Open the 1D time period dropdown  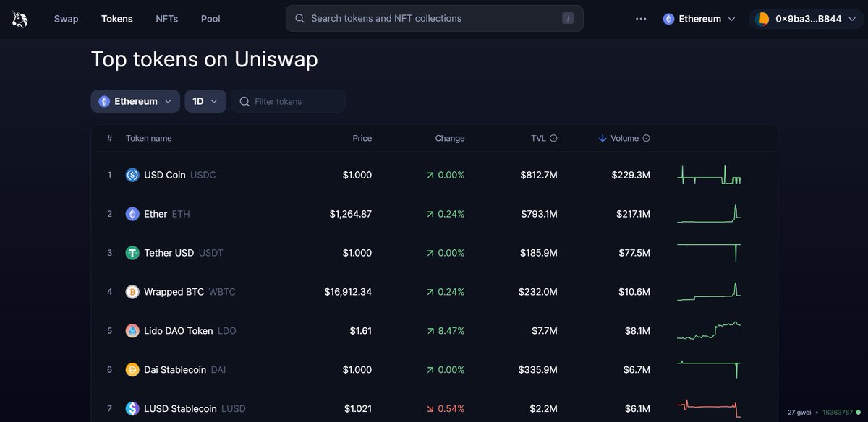tap(205, 101)
